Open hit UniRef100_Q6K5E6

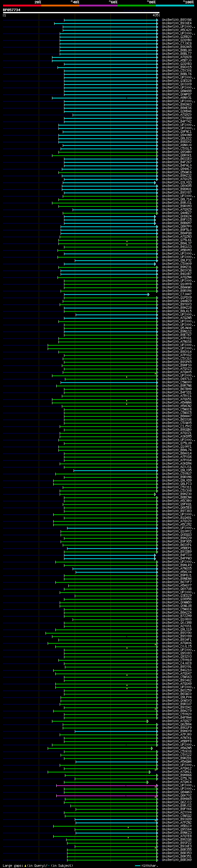click(176, 507)
